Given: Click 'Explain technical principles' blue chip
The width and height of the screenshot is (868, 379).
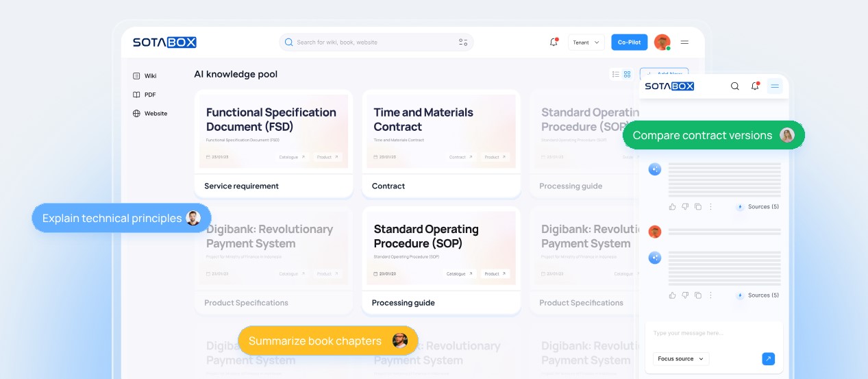Looking at the screenshot, I should (x=121, y=218).
